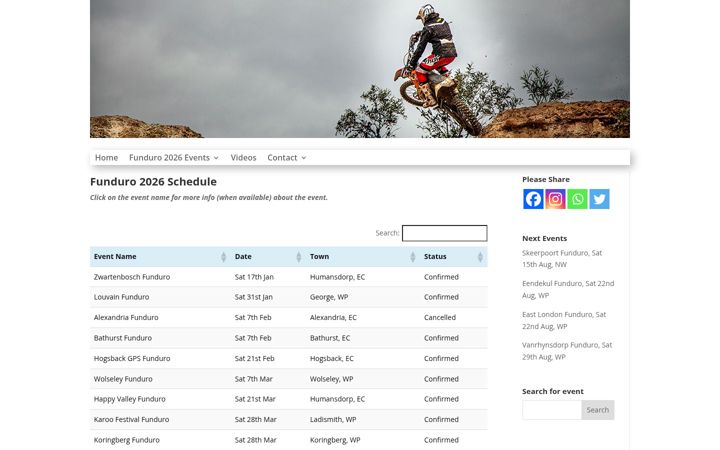
Task: Sort table by Date column
Action: click(x=269, y=257)
